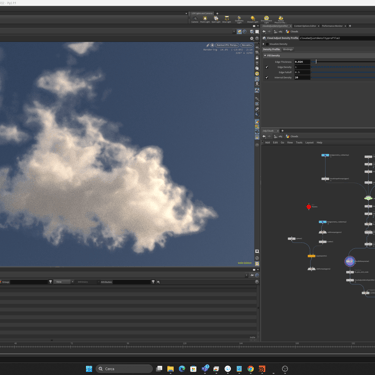This screenshot has height=375, width=375.
Task: Toggle the Internal Density checkbox
Action: tap(267, 77)
